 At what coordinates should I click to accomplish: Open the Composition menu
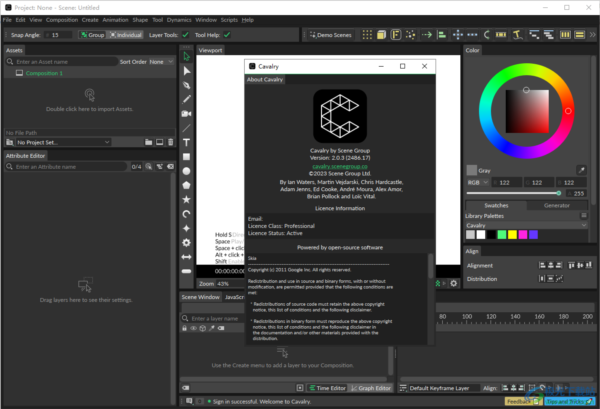tap(62, 20)
